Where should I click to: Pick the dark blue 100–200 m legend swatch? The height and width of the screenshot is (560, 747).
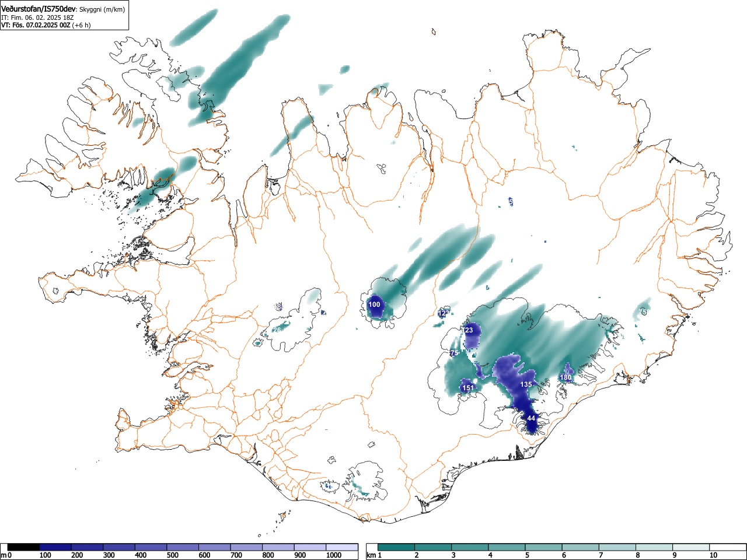(55, 547)
